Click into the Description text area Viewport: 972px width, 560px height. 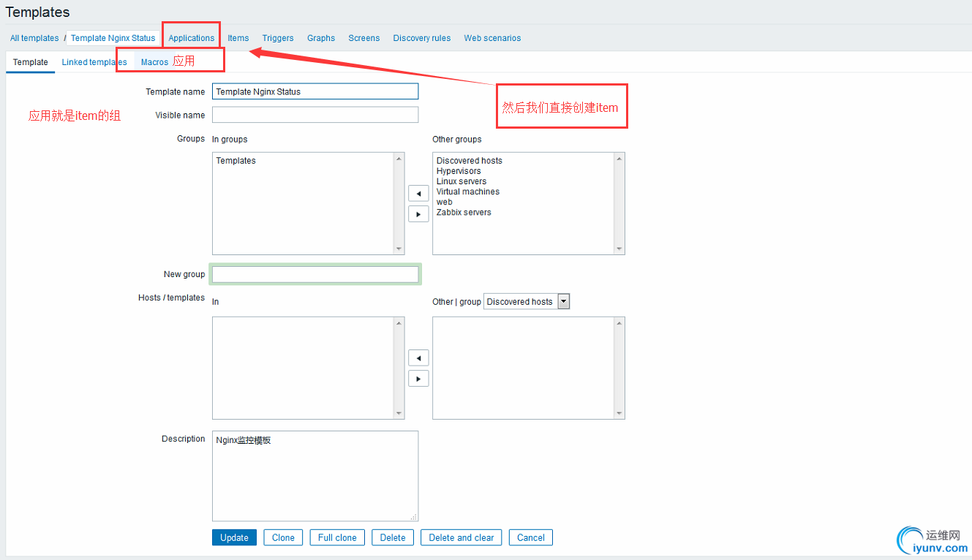click(x=315, y=476)
